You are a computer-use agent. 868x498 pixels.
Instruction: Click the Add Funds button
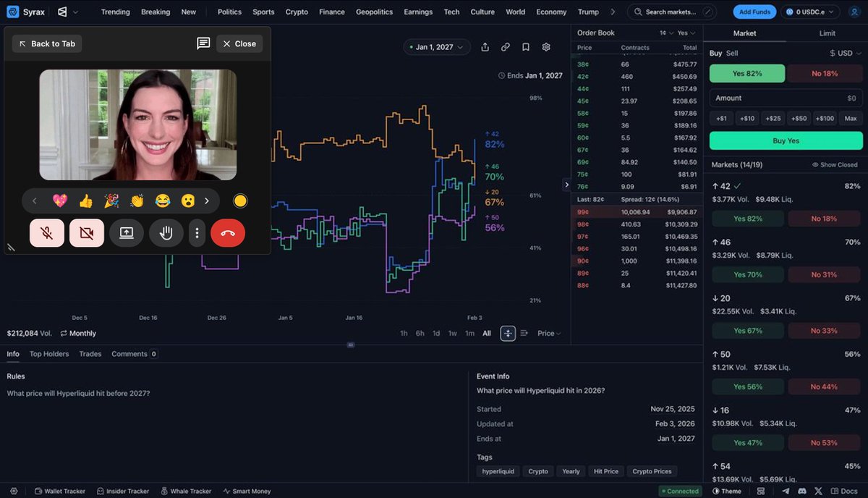pyautogui.click(x=754, y=12)
